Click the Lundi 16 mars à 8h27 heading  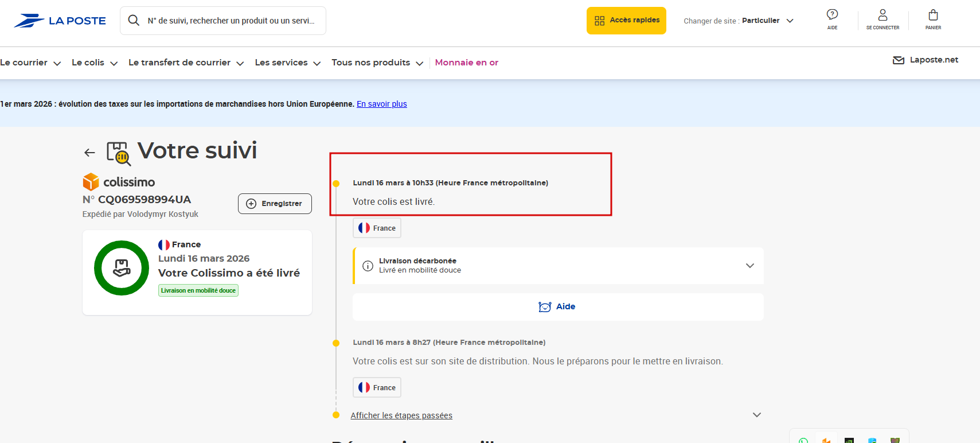tap(449, 343)
